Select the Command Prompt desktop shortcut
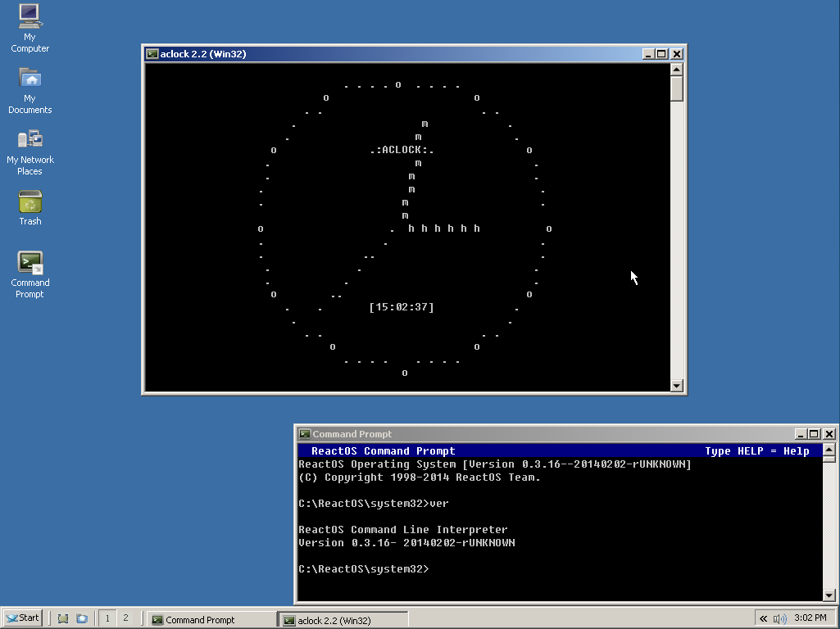The width and height of the screenshot is (840, 629). [30, 274]
